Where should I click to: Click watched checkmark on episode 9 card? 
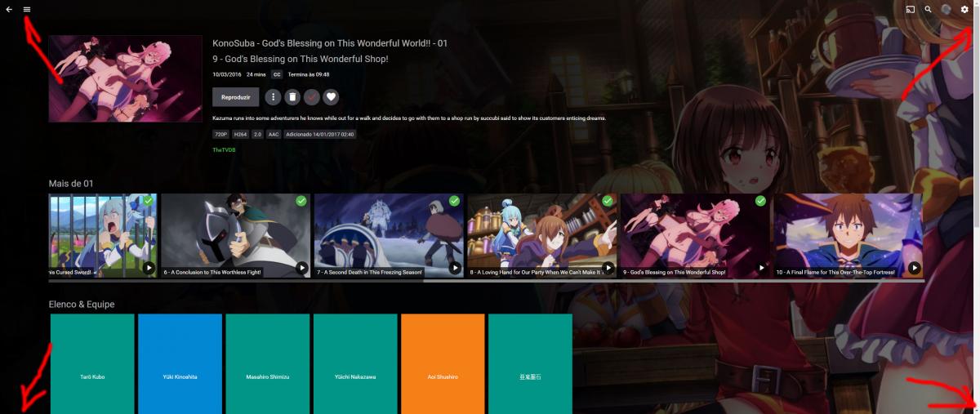point(760,201)
